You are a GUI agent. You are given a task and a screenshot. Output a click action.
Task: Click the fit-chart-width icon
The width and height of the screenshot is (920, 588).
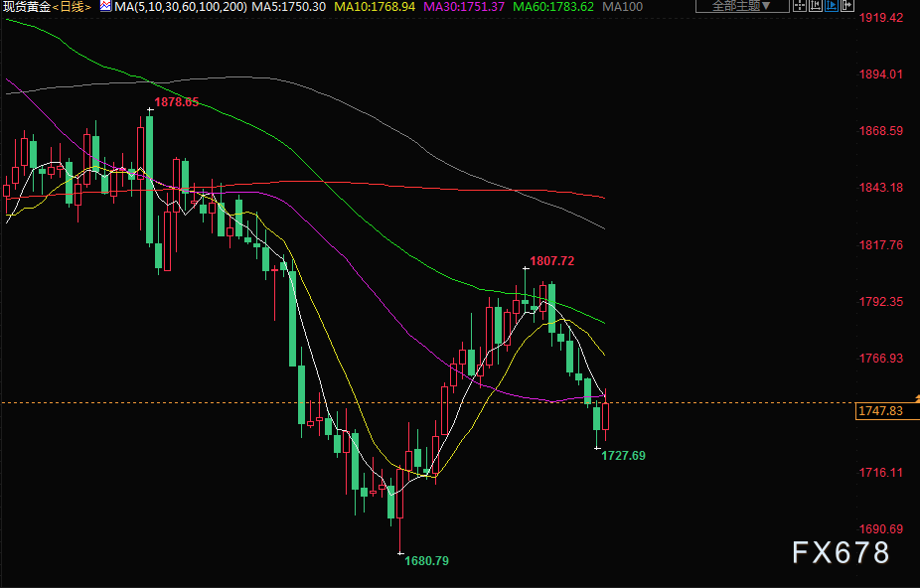click(816, 6)
